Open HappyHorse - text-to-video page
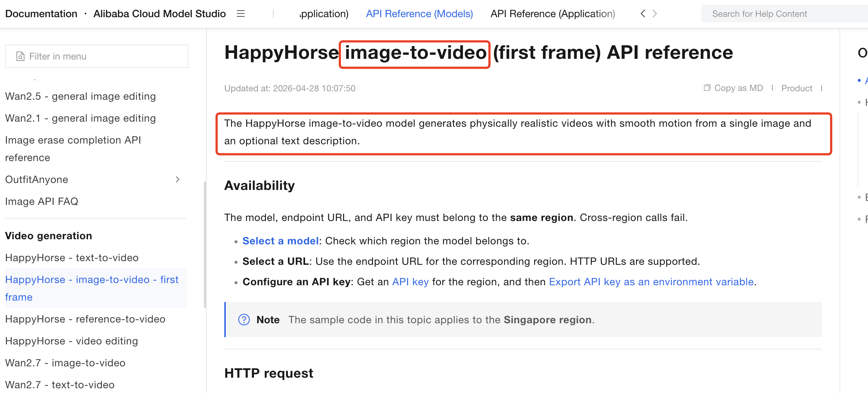Viewport: 868px width, 393px height. pyautogui.click(x=72, y=258)
